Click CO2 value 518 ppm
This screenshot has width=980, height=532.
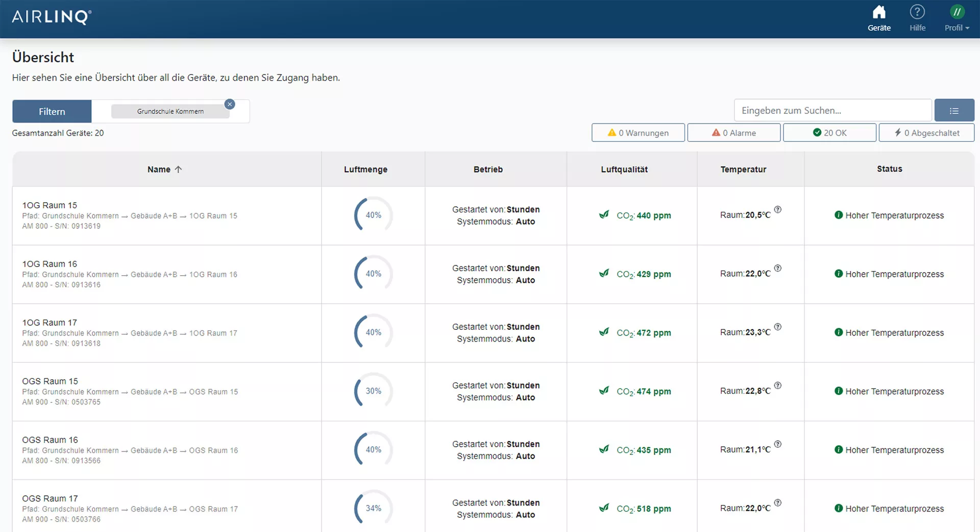[653, 509]
